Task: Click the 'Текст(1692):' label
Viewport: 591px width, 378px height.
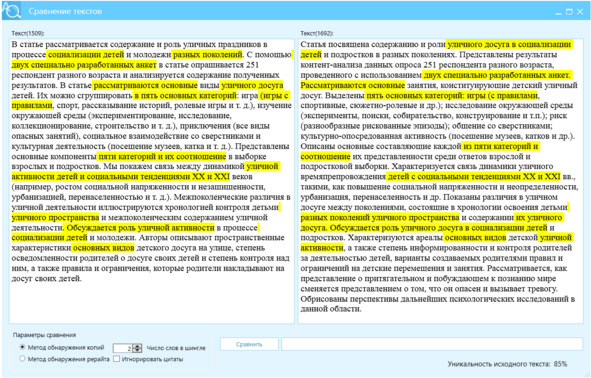Action: [x=317, y=33]
